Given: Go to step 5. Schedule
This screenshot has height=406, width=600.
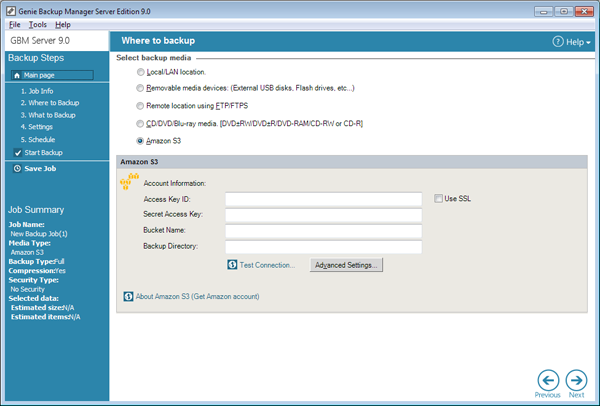Looking at the screenshot, I should 38,140.
